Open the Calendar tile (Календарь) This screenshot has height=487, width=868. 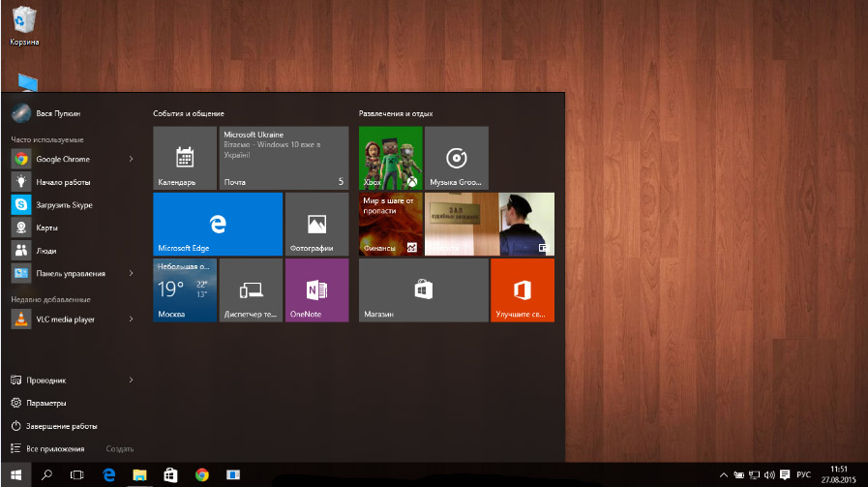click(x=185, y=158)
